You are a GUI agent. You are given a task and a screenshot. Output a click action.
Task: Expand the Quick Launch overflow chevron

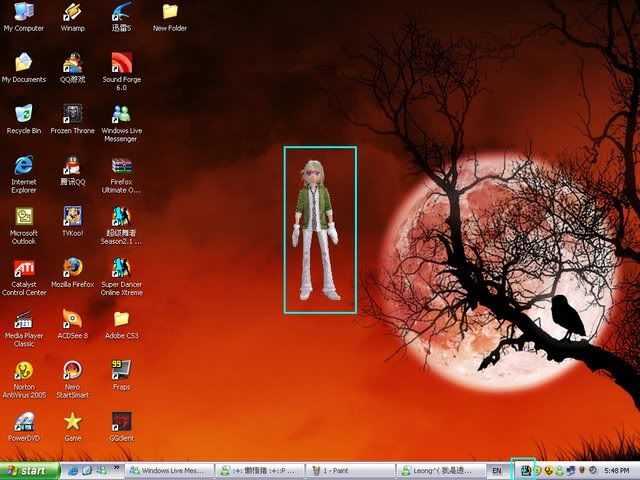[x=116, y=467]
